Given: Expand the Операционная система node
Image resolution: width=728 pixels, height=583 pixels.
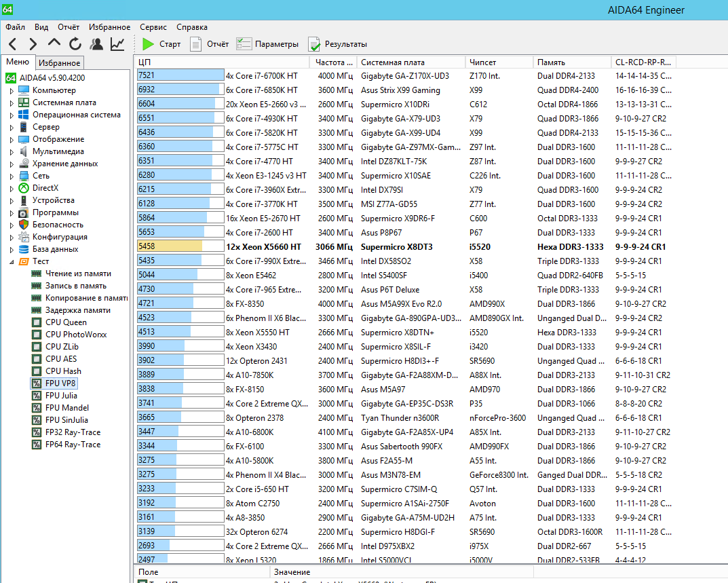Looking at the screenshot, I should 12,115.
